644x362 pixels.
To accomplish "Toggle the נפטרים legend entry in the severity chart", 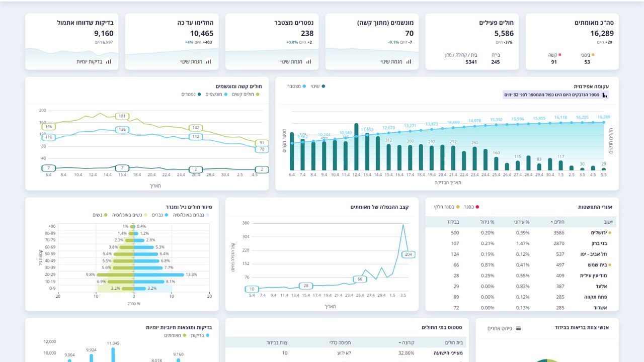I will coord(191,94).
